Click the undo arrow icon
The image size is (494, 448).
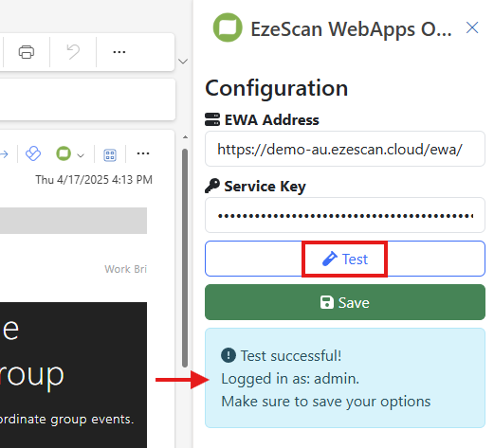pos(73,52)
